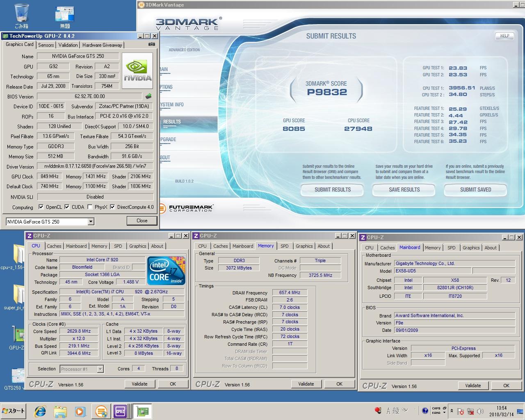The width and height of the screenshot is (525, 420).
Task: Select Mainboard tab in middle CPU-Z window
Action: coord(243,246)
